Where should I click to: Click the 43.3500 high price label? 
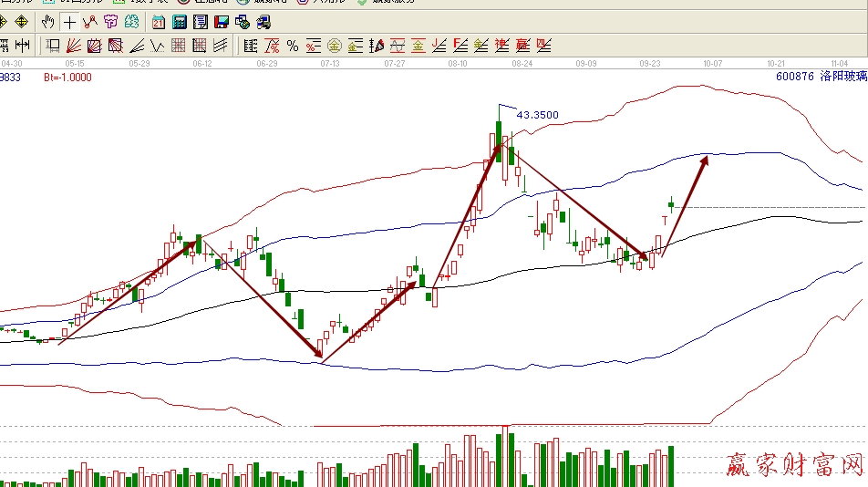pos(537,114)
